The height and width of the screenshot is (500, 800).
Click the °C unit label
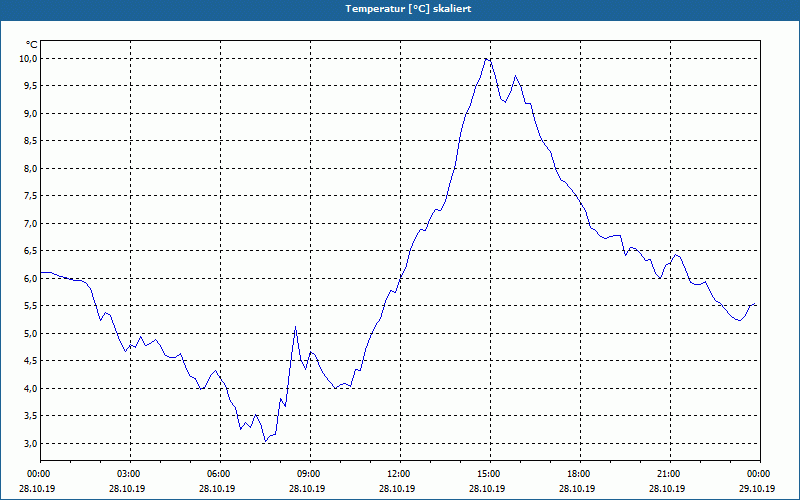pos(32,45)
